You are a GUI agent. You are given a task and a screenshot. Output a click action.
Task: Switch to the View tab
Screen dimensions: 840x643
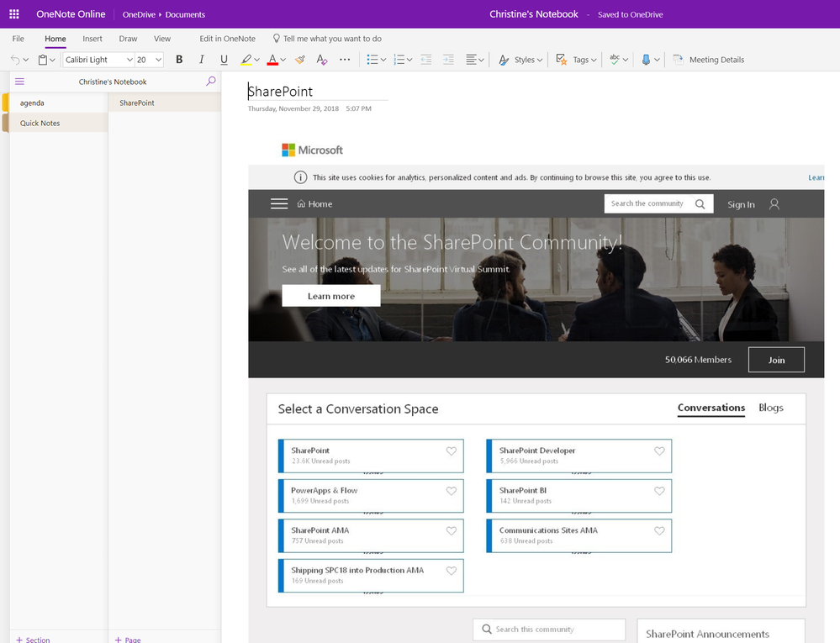161,39
